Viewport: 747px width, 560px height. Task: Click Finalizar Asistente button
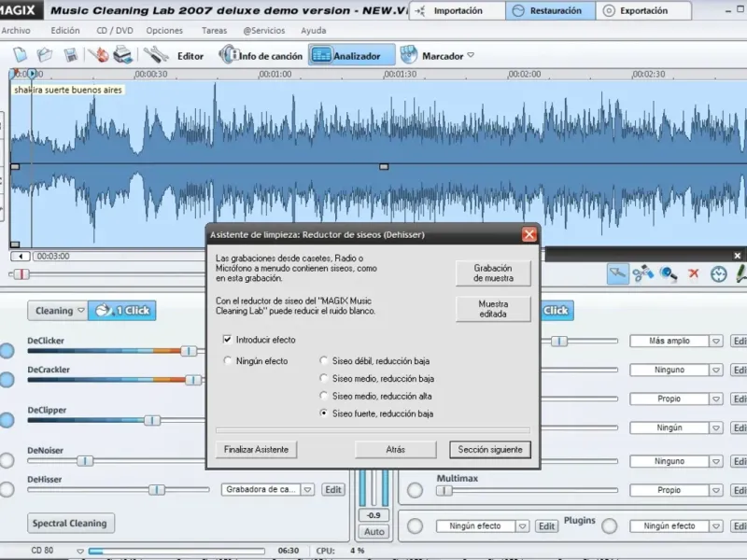[x=256, y=450]
